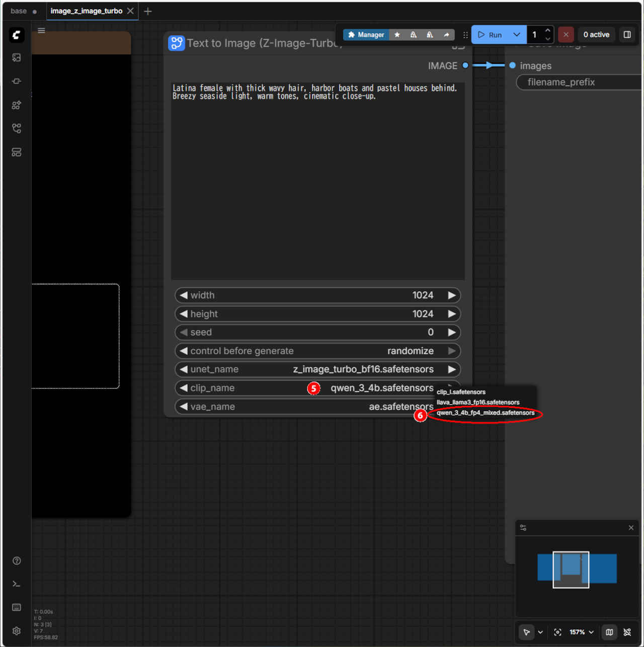Toggle the right side panel layout button
The image size is (644, 647).
[627, 35]
